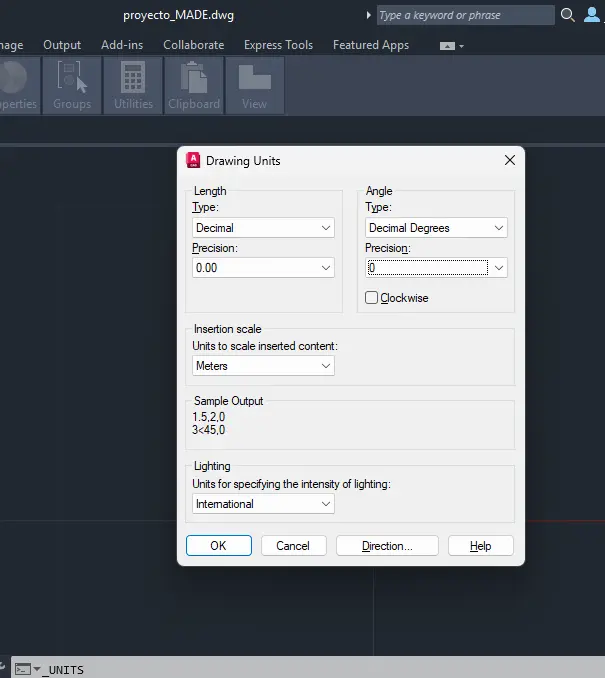Image resolution: width=605 pixels, height=678 pixels.
Task: Open the Clipboard ribbon panel
Action: (x=194, y=86)
